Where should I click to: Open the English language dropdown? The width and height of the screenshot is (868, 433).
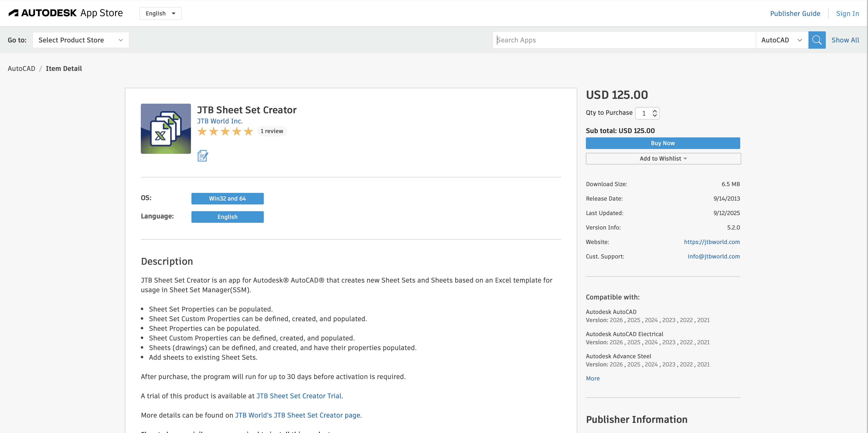pos(160,14)
